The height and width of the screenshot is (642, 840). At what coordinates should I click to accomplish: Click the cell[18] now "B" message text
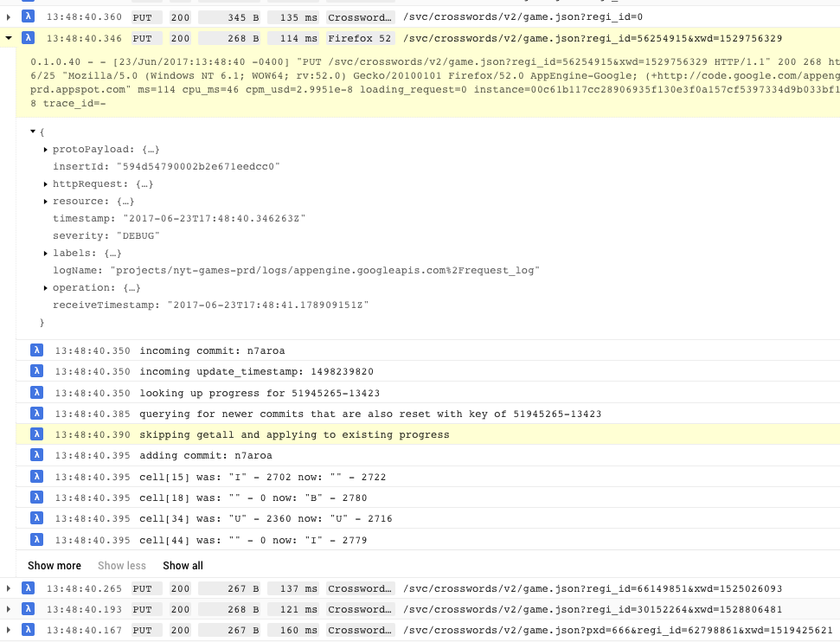point(253,498)
